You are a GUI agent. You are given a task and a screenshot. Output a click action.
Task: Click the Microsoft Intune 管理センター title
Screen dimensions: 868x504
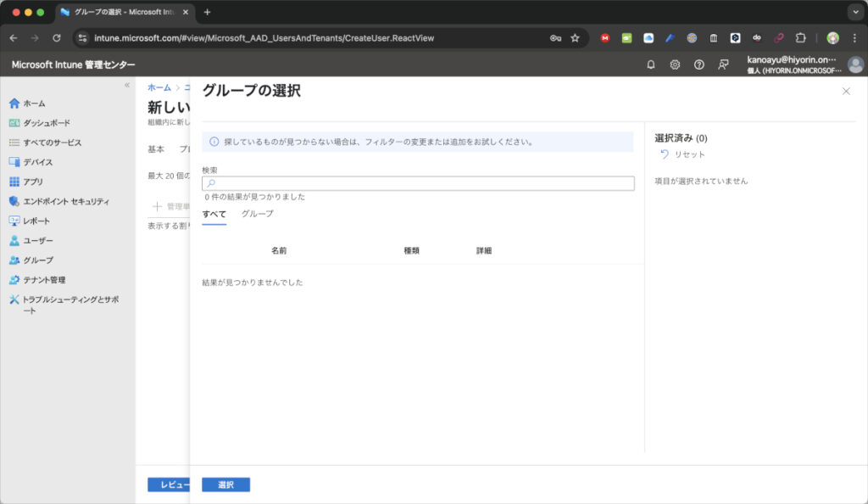click(73, 64)
